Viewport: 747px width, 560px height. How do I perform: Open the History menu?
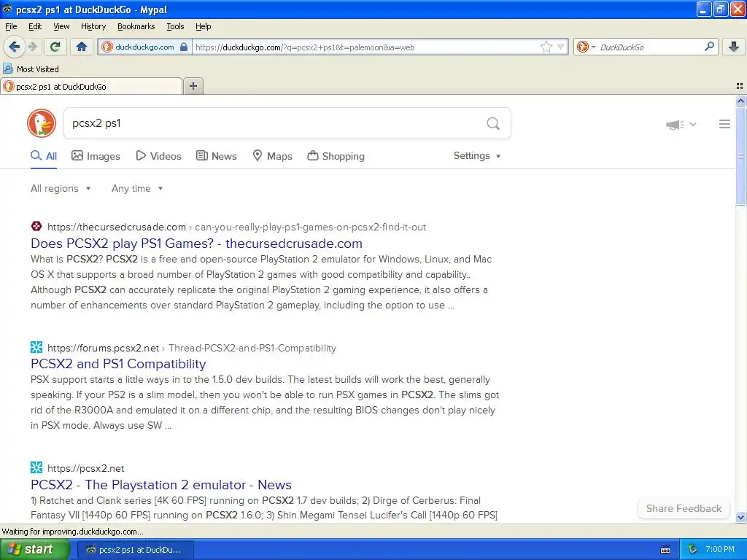(93, 26)
